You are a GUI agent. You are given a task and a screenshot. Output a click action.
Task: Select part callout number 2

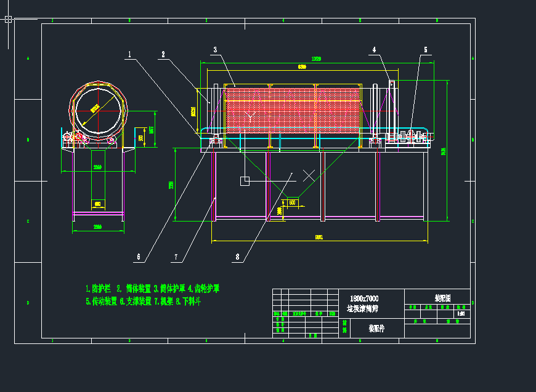pos(163,54)
